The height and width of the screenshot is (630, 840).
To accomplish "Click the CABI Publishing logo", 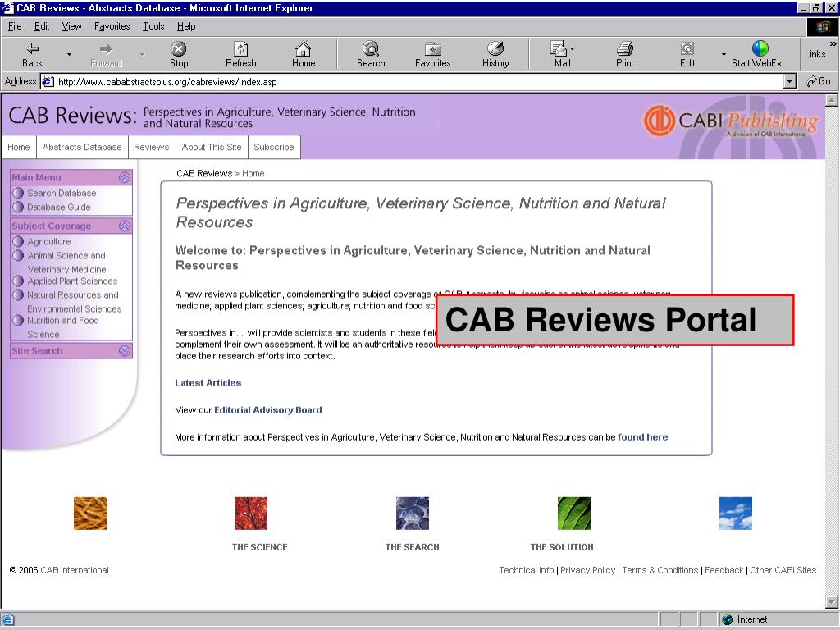I will (731, 121).
